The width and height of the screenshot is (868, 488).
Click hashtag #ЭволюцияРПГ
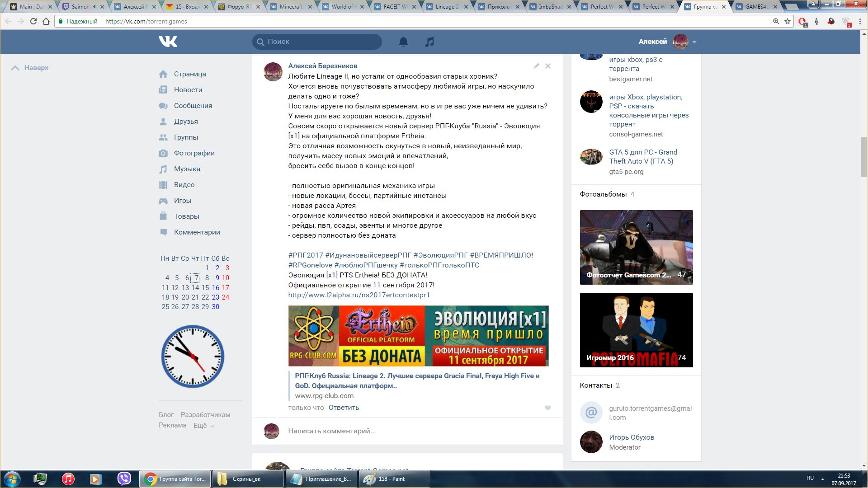point(441,255)
